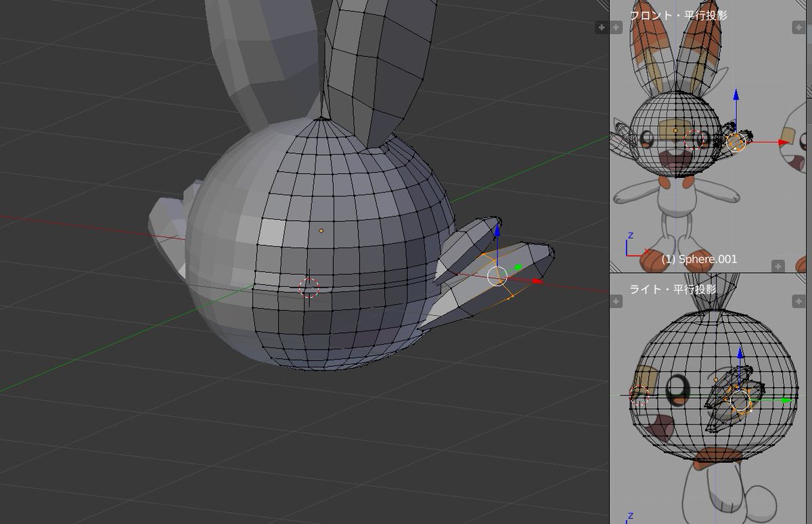Image resolution: width=812 pixels, height=524 pixels.
Task: Click the orange origin dot on the sphere
Action: point(321,231)
